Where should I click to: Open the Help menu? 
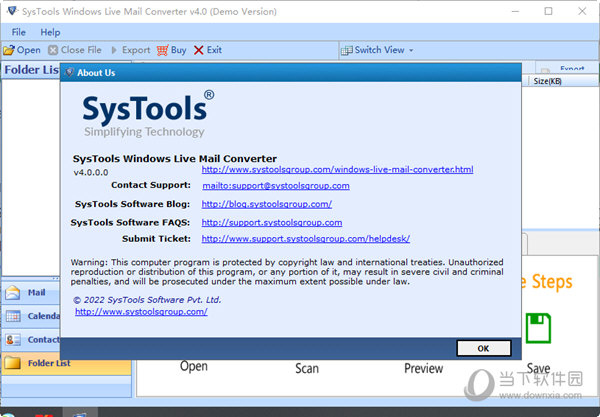[x=50, y=32]
